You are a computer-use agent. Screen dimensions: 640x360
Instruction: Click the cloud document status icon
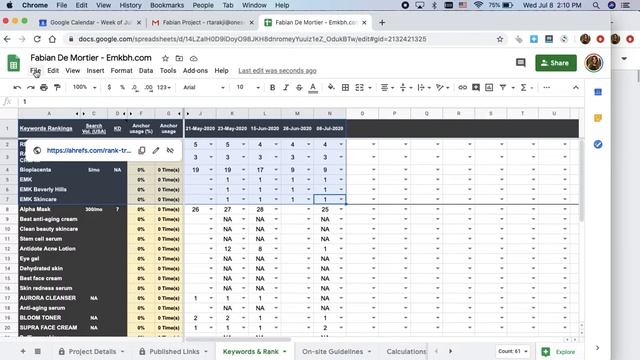click(x=193, y=58)
